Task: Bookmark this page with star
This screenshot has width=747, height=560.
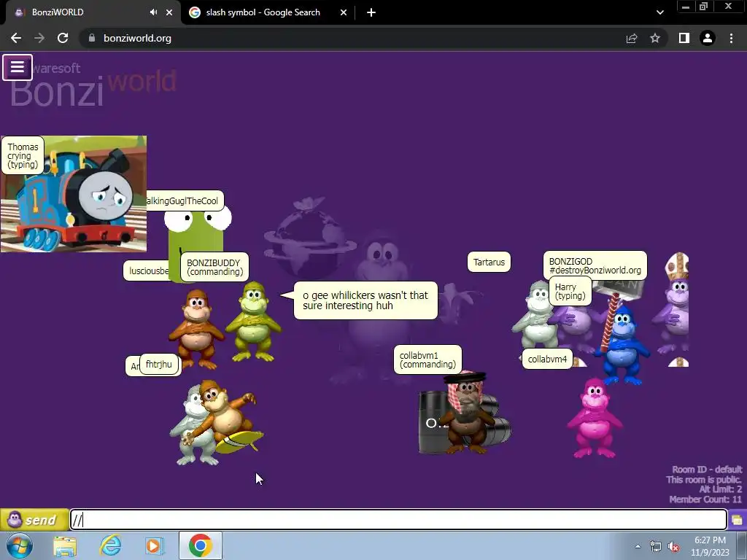Action: tap(655, 38)
